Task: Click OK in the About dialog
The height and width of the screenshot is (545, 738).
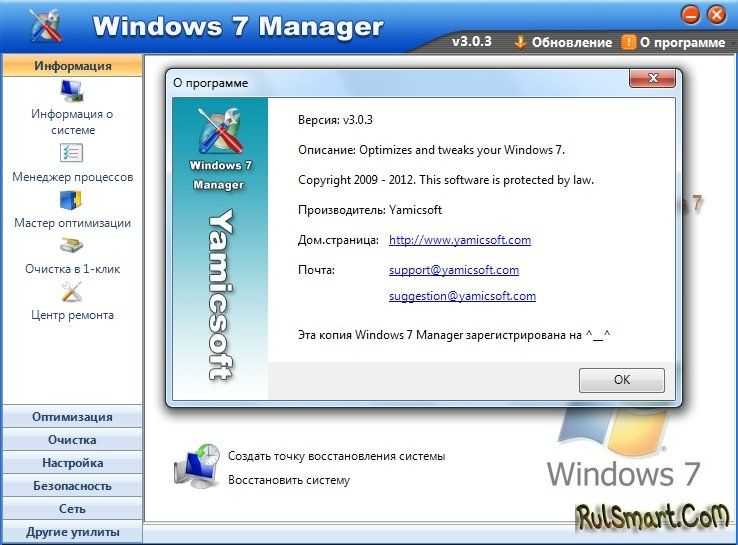Action: point(622,380)
